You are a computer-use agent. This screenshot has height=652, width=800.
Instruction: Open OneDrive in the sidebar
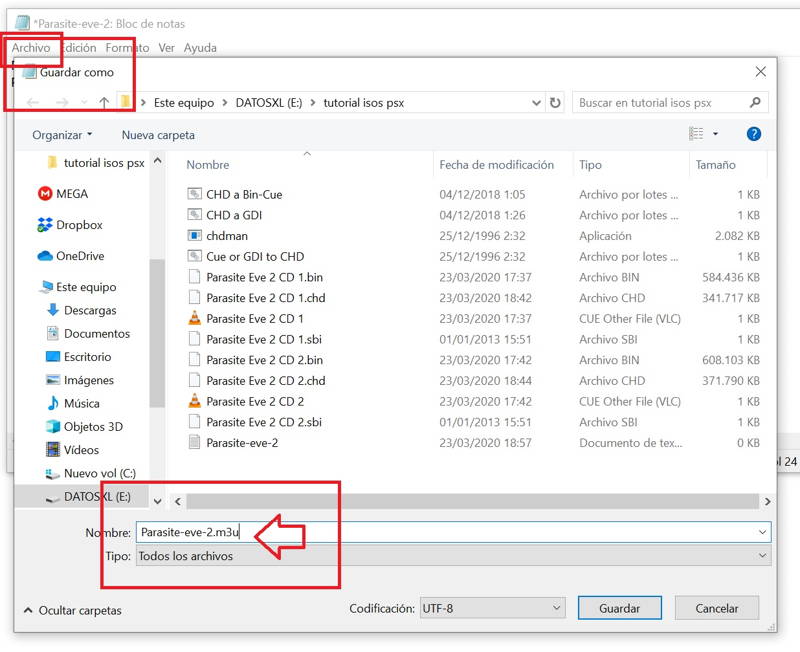79,256
